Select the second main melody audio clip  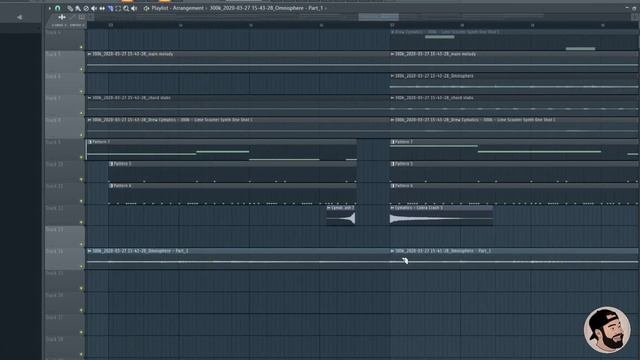coord(514,62)
